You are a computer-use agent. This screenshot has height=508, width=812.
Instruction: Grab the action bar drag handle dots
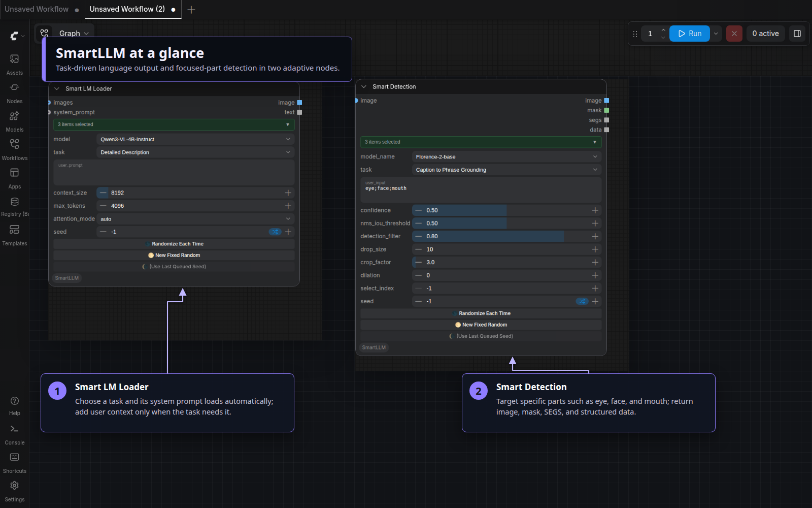(x=635, y=34)
